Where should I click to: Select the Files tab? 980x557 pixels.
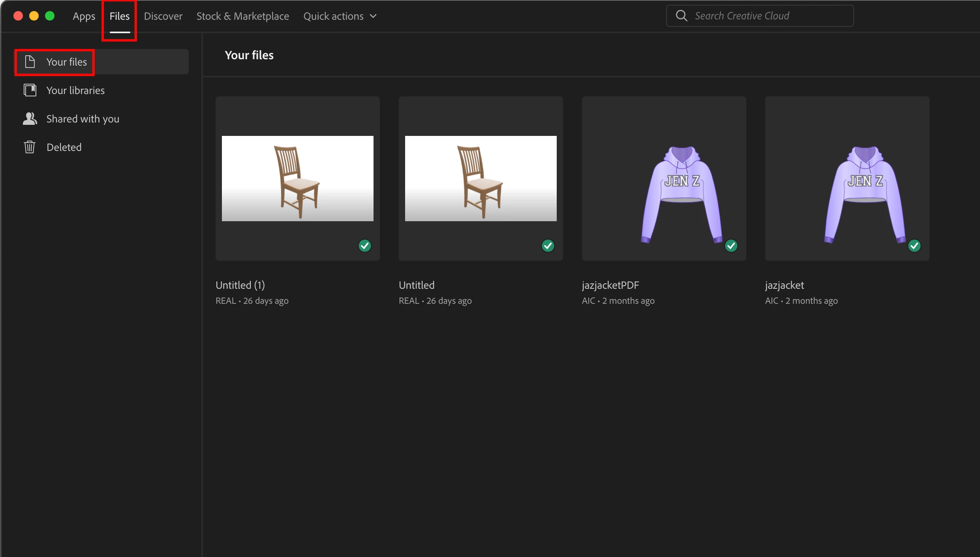point(119,16)
